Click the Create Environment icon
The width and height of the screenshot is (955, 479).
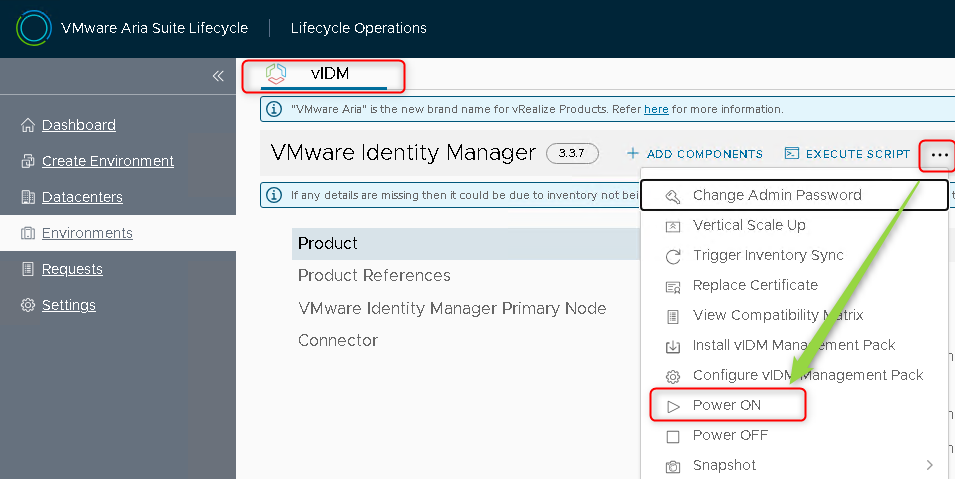[28, 161]
